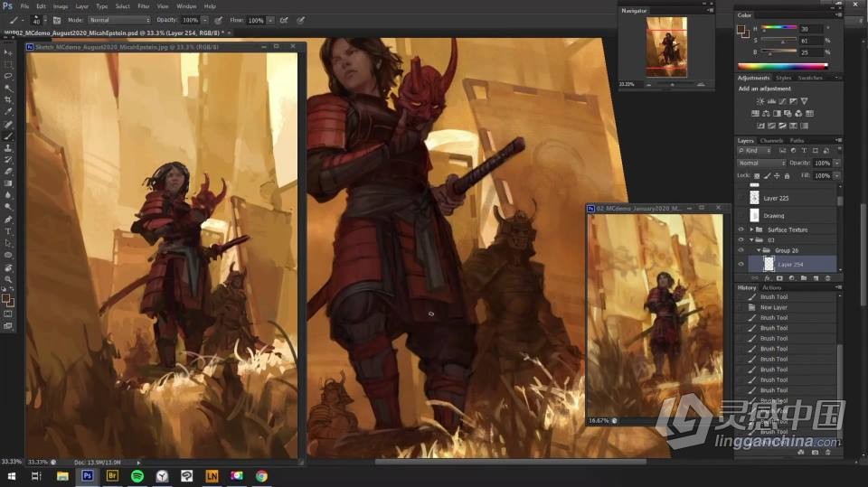Open the brush panel toggle in options bar
Image resolution: width=868 pixels, height=487 pixels.
pyautogui.click(x=56, y=21)
